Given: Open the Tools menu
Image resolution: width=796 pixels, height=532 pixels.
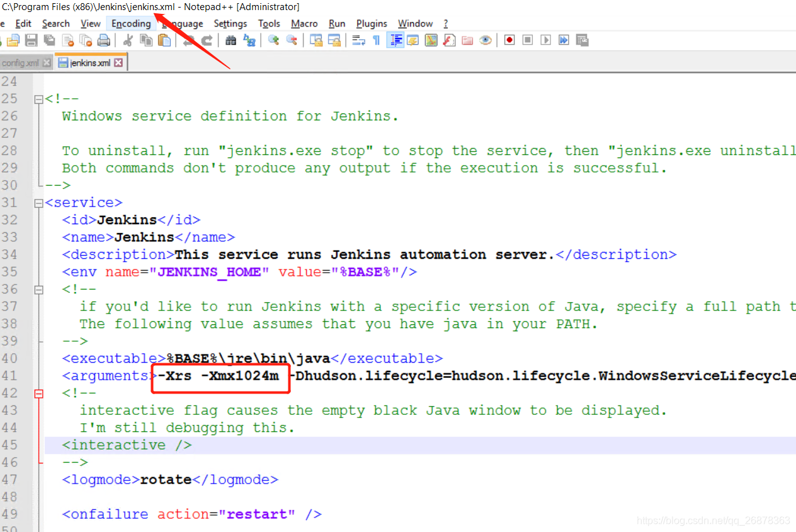Looking at the screenshot, I should click(269, 23).
